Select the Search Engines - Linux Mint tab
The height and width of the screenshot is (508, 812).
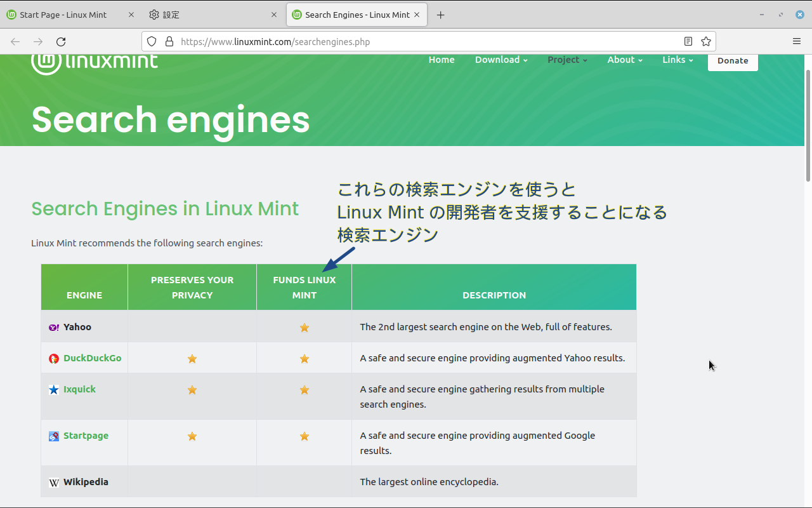tap(357, 15)
